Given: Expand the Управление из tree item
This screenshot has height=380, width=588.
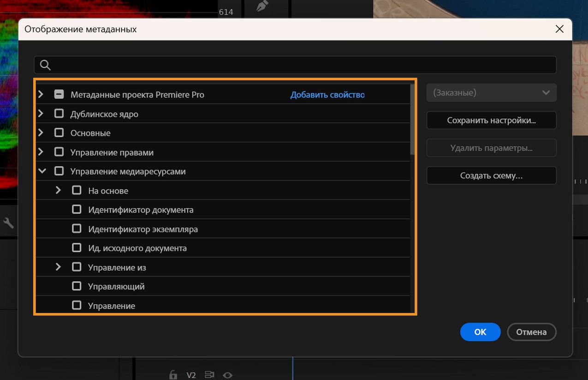Looking at the screenshot, I should pyautogui.click(x=58, y=267).
